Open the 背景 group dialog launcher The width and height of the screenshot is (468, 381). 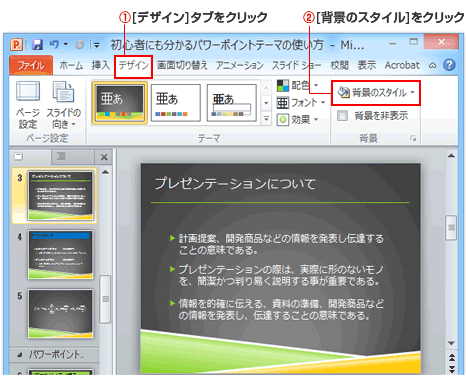point(413,138)
